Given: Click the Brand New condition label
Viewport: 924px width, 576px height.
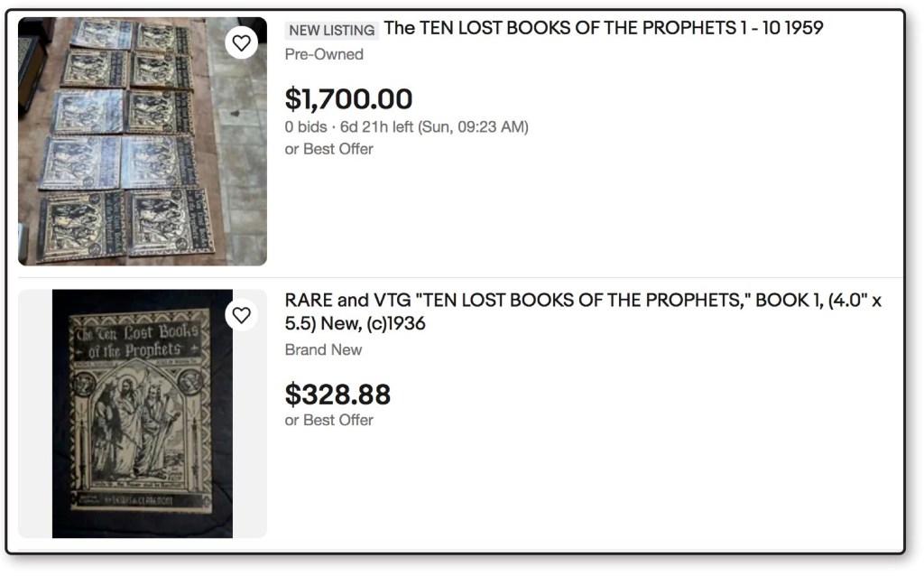Looking at the screenshot, I should (323, 349).
